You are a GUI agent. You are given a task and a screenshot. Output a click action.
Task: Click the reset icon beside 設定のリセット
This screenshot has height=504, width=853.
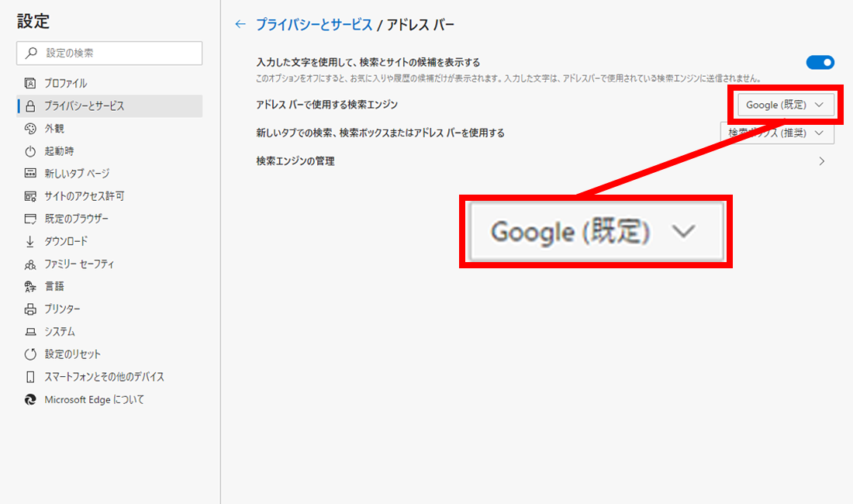coord(30,354)
